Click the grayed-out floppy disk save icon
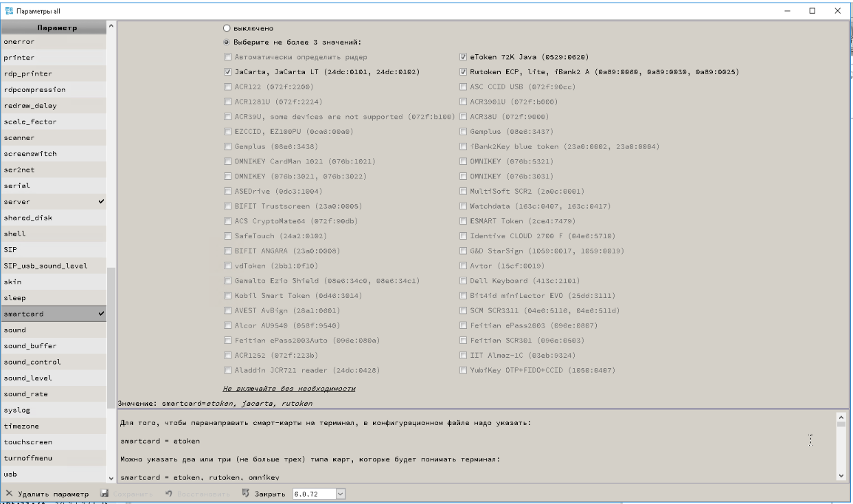Image resolution: width=853 pixels, height=504 pixels. point(105,494)
